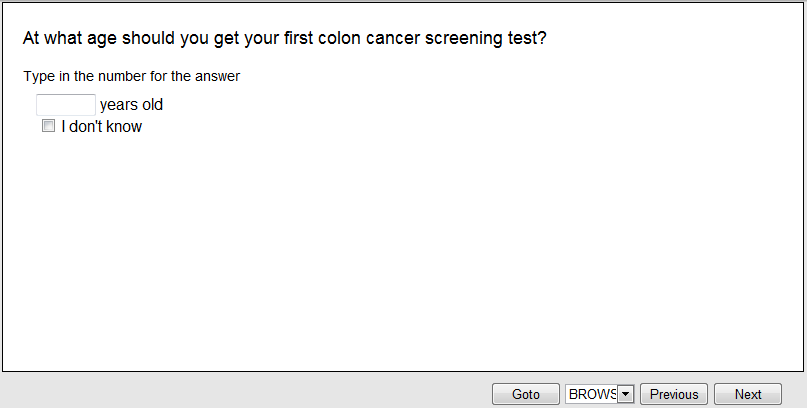
Task: Click the "years old" label
Action: pyautogui.click(x=131, y=104)
